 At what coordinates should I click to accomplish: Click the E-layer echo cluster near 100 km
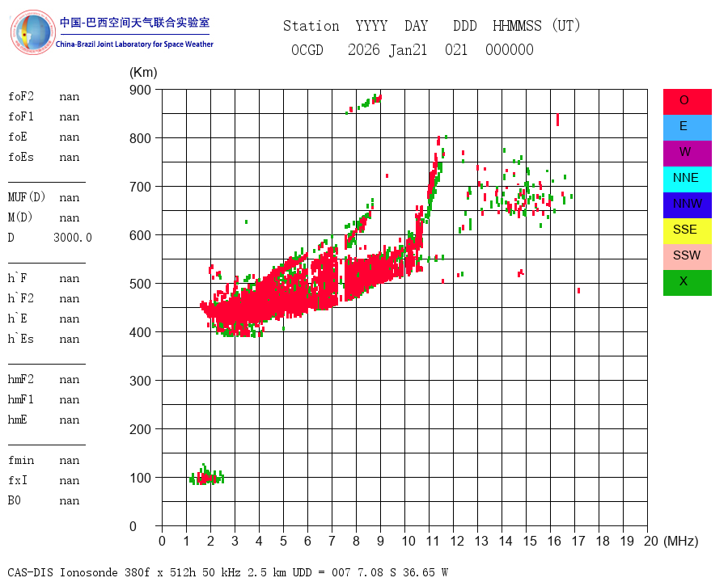tap(206, 476)
